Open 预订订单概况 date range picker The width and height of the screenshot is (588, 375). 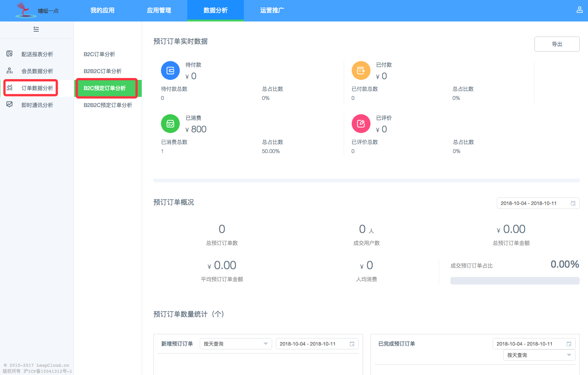point(538,203)
